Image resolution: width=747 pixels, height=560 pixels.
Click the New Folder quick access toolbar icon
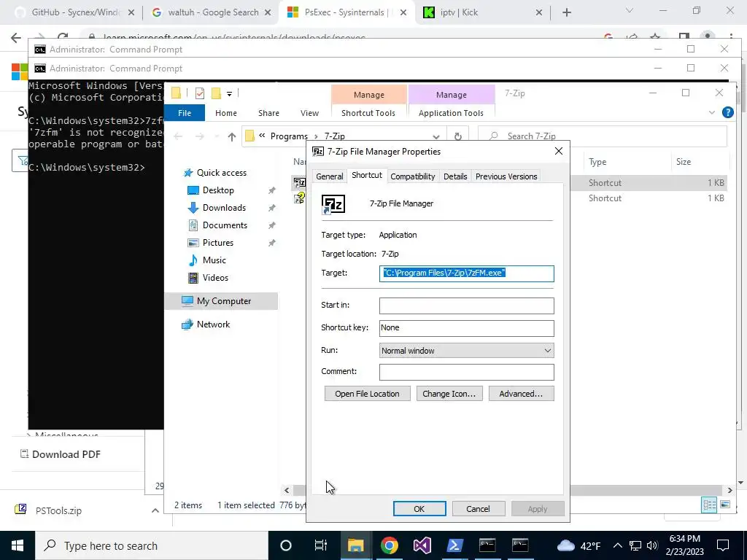216,93
